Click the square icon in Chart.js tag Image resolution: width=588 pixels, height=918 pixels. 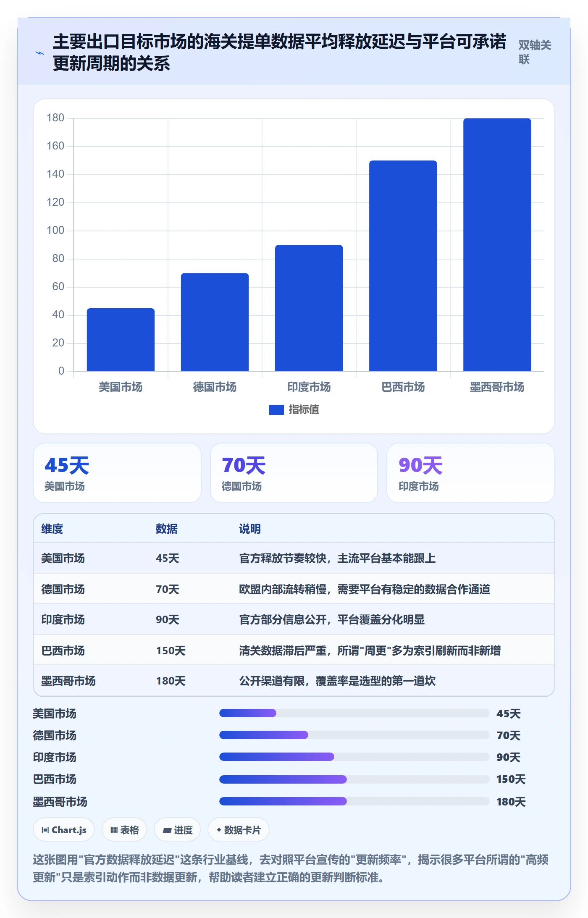pyautogui.click(x=45, y=830)
